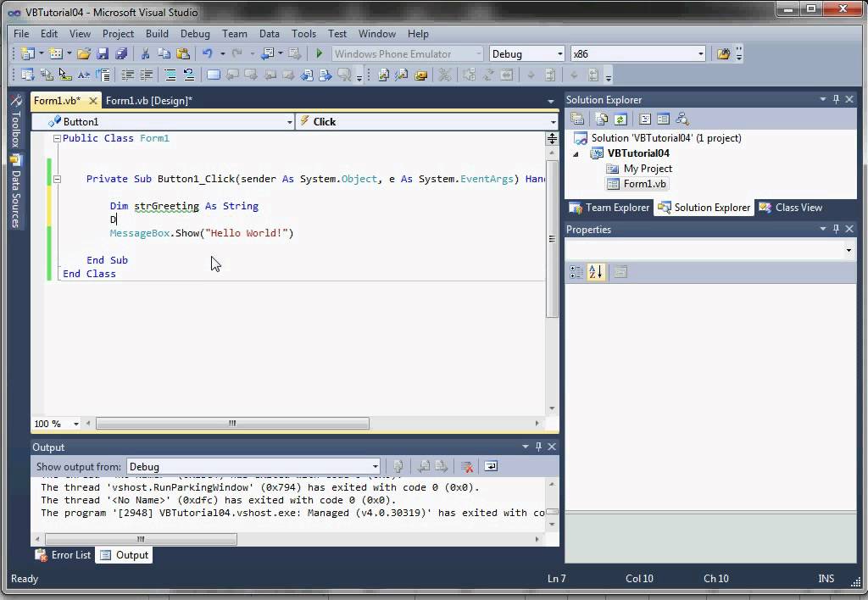Toggle auto-hide pin on Solution Explorer
The image size is (868, 600).
pyautogui.click(x=836, y=100)
